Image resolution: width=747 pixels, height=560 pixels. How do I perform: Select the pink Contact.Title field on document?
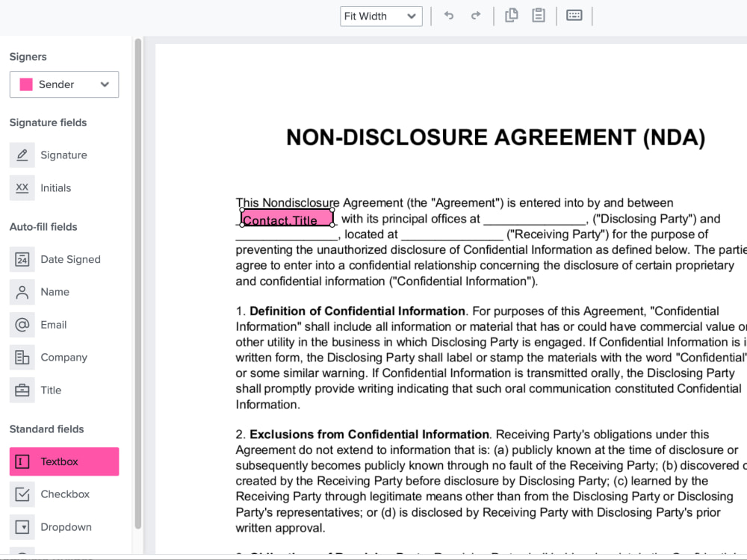[x=287, y=218]
